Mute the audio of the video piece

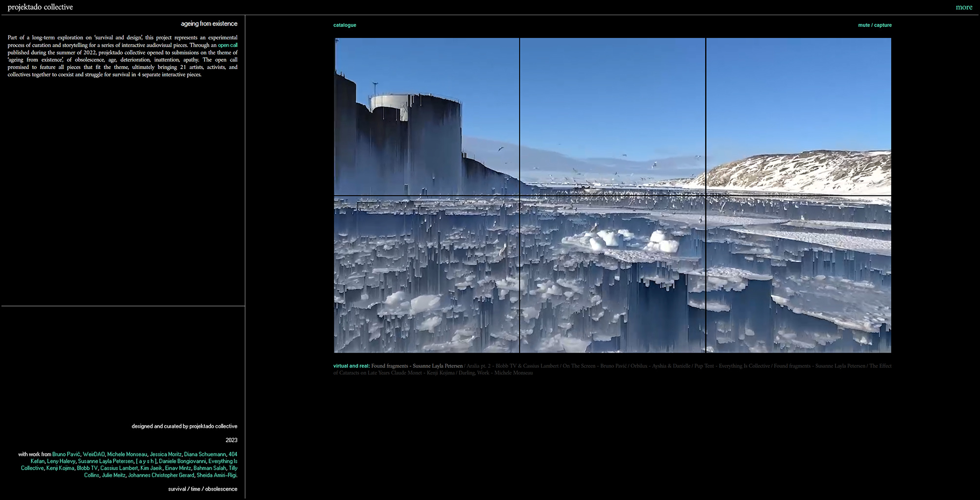coord(863,25)
